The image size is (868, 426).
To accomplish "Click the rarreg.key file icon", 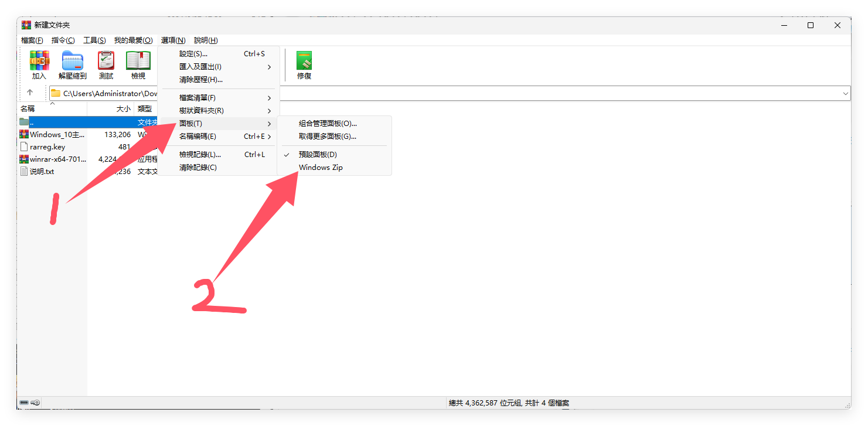I will pos(24,146).
